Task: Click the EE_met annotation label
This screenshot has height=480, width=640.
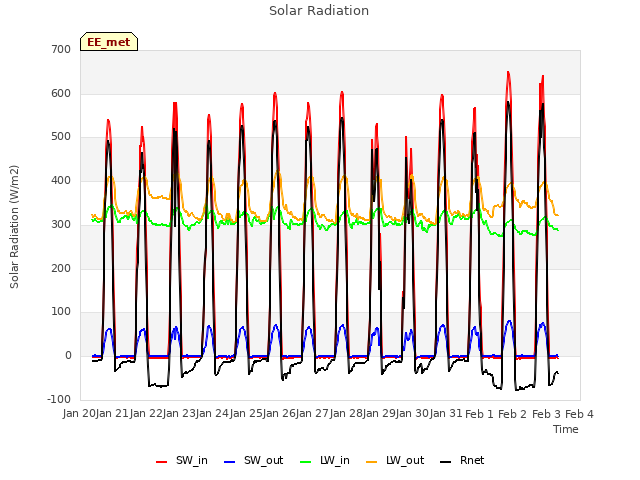Action: click(109, 42)
